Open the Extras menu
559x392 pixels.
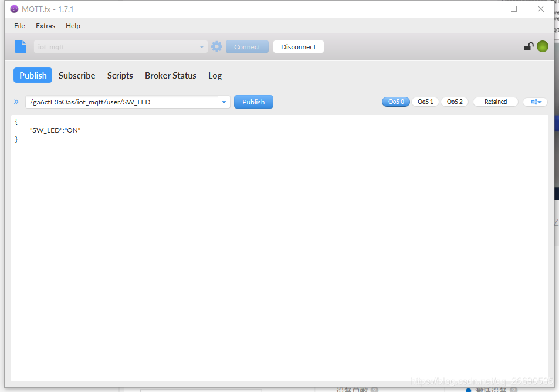tap(45, 26)
